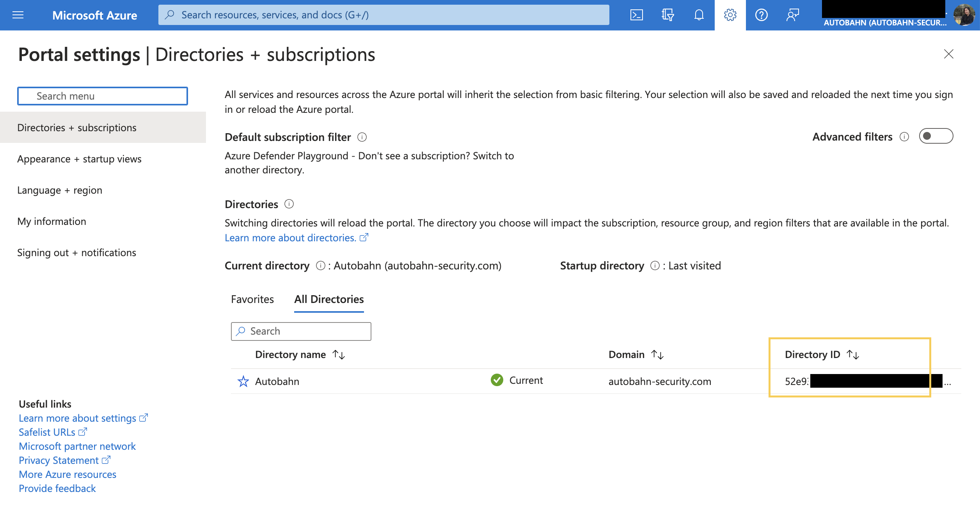Toggle the Advanced filters switch
Viewport: 980px width, 506px height.
936,136
